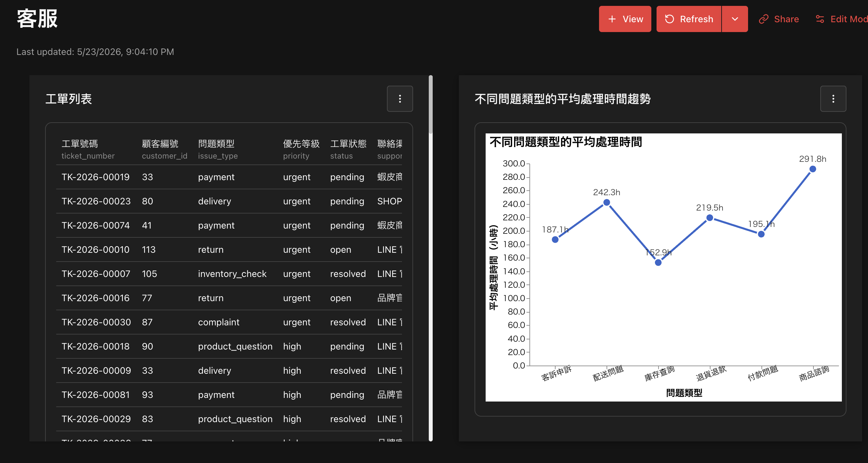The width and height of the screenshot is (868, 463).
Task: Click the 195.1h data point on chart
Action: tap(761, 234)
